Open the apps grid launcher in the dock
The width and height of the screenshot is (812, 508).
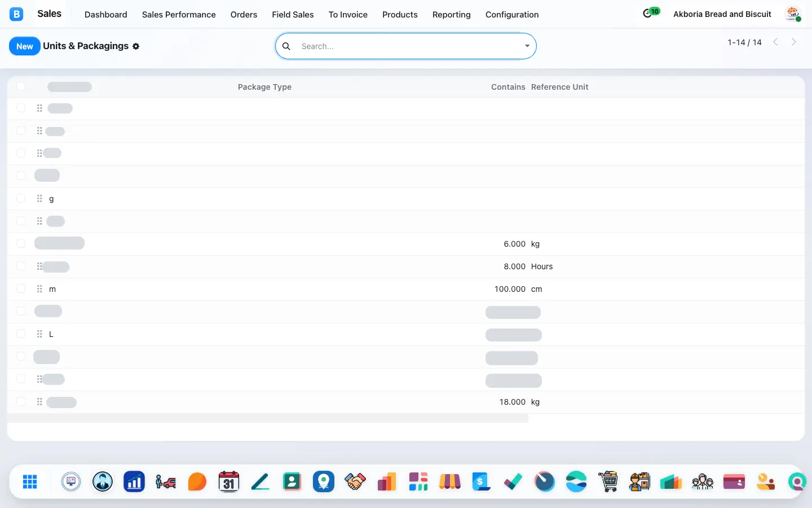tap(30, 481)
